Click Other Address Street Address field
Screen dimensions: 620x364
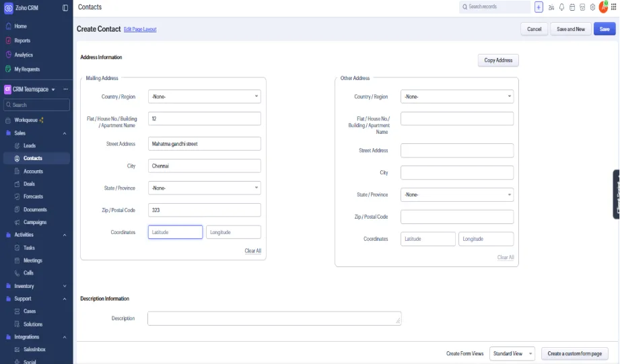pos(457,151)
